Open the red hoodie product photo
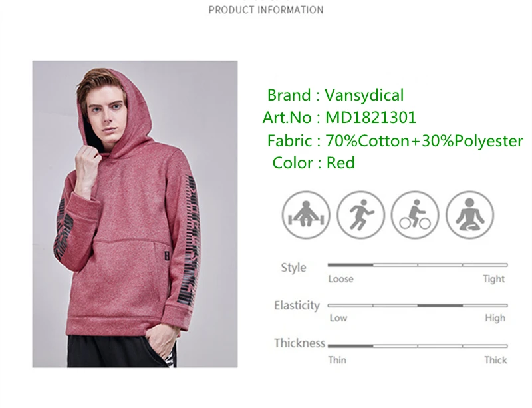Image resolution: width=532 pixels, height=408 pixels. [135, 214]
